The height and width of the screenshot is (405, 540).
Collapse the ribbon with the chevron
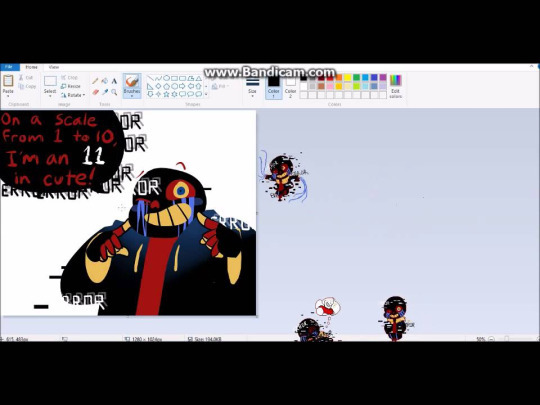pyautogui.click(x=532, y=66)
